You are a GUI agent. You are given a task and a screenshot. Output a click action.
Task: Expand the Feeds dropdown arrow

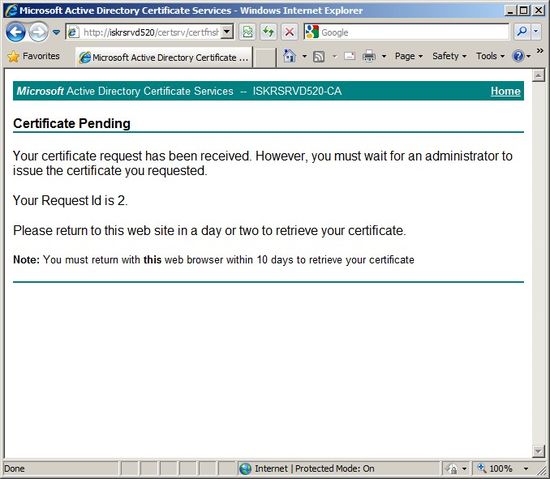click(x=334, y=56)
